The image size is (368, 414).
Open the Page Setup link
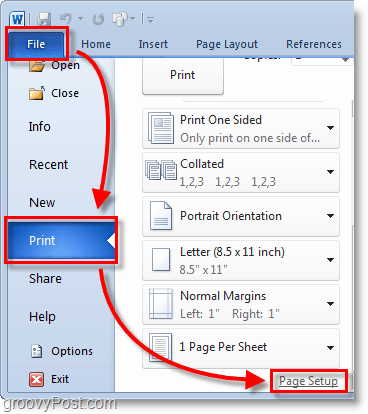point(308,381)
